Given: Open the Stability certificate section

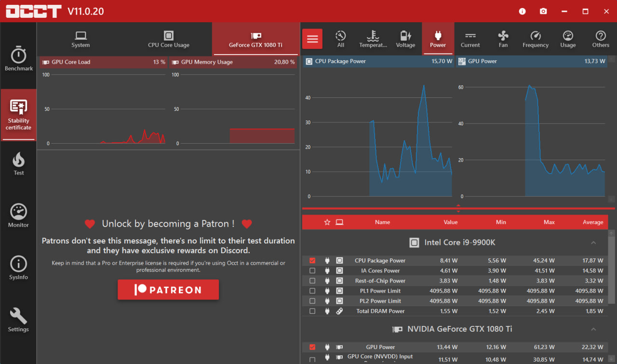Looking at the screenshot, I should click(19, 115).
